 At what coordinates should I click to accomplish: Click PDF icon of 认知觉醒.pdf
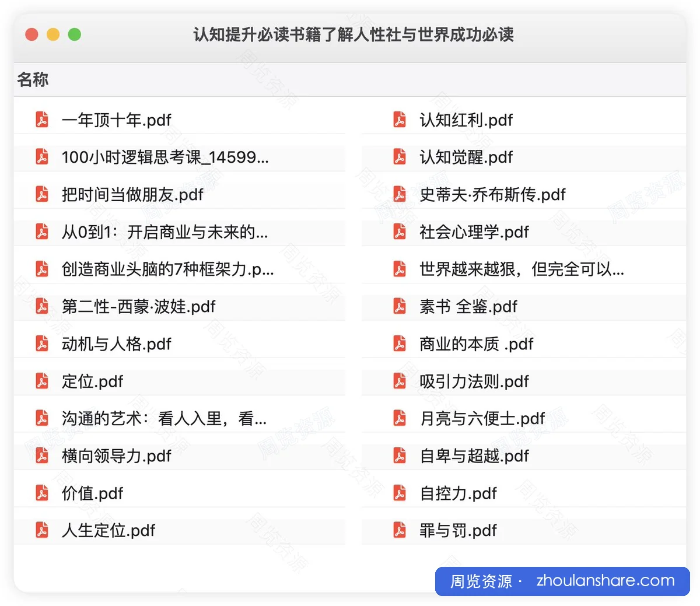[x=400, y=157]
